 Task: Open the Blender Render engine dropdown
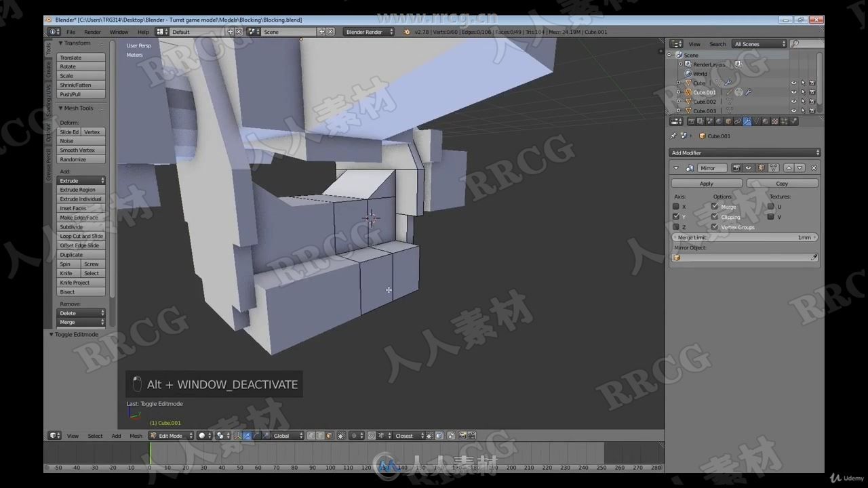(x=369, y=32)
